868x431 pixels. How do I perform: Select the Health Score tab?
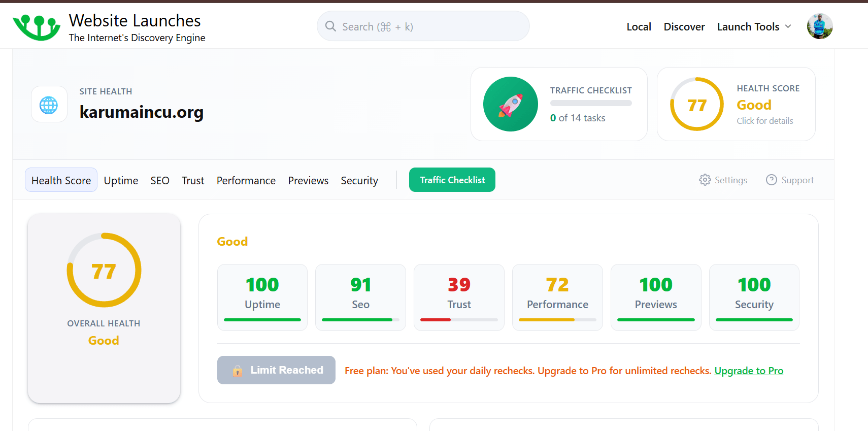coord(61,180)
